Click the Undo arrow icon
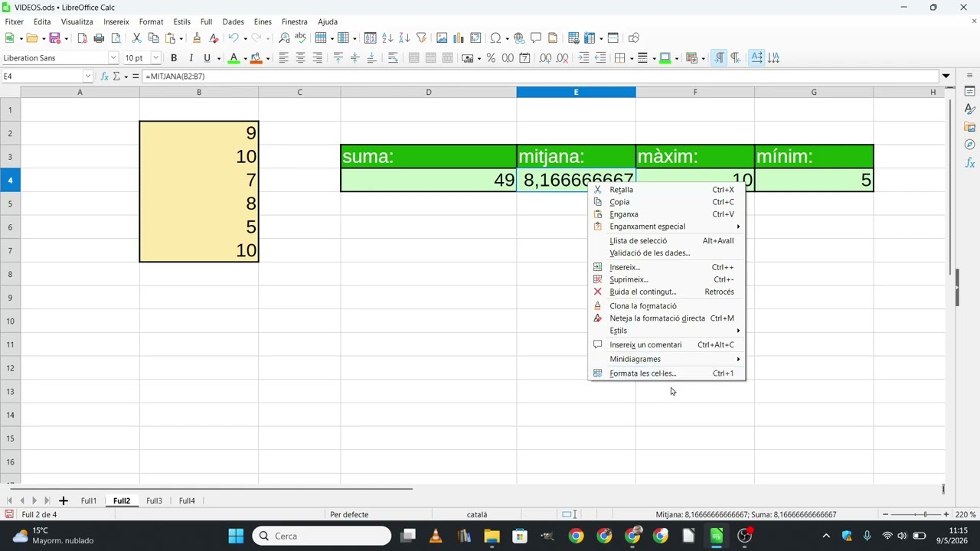This screenshot has height=551, width=980. pos(233,37)
